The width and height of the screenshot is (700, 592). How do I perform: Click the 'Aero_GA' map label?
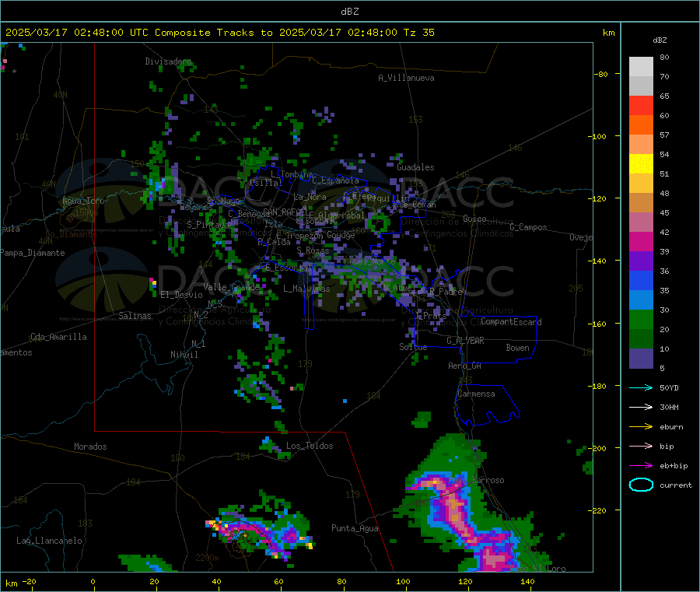[465, 366]
